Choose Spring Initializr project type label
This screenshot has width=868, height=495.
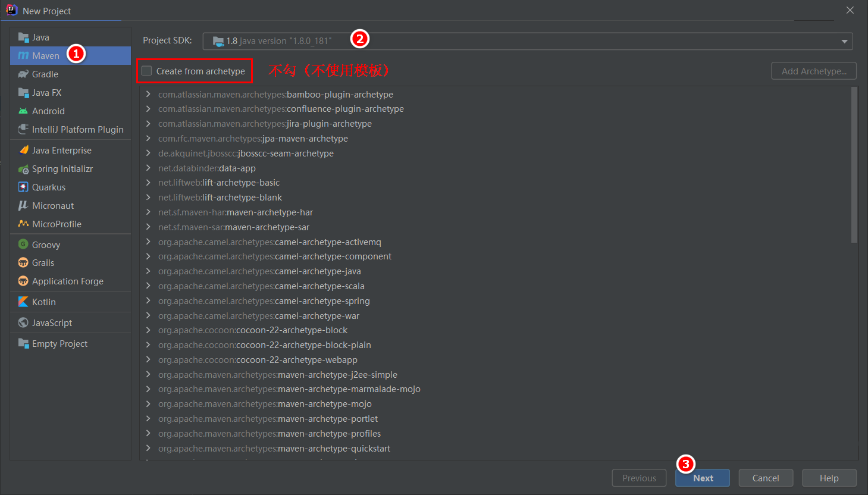pyautogui.click(x=62, y=169)
